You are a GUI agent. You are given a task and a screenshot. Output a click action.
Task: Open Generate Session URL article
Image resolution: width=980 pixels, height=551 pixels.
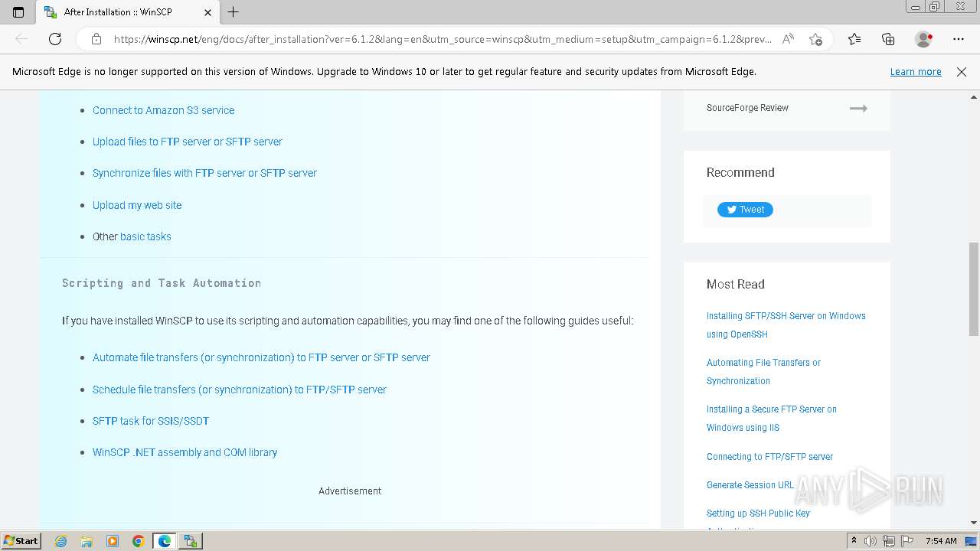pyautogui.click(x=750, y=485)
